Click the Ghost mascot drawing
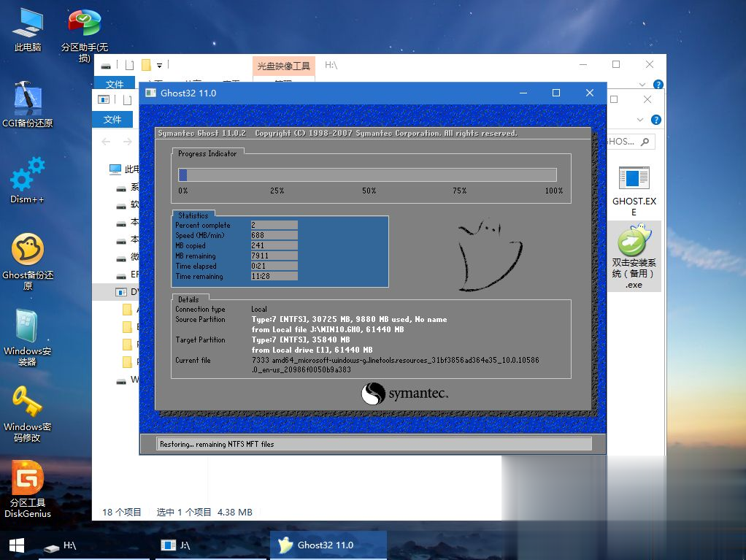Viewport: 746px width, 560px height. click(490, 255)
